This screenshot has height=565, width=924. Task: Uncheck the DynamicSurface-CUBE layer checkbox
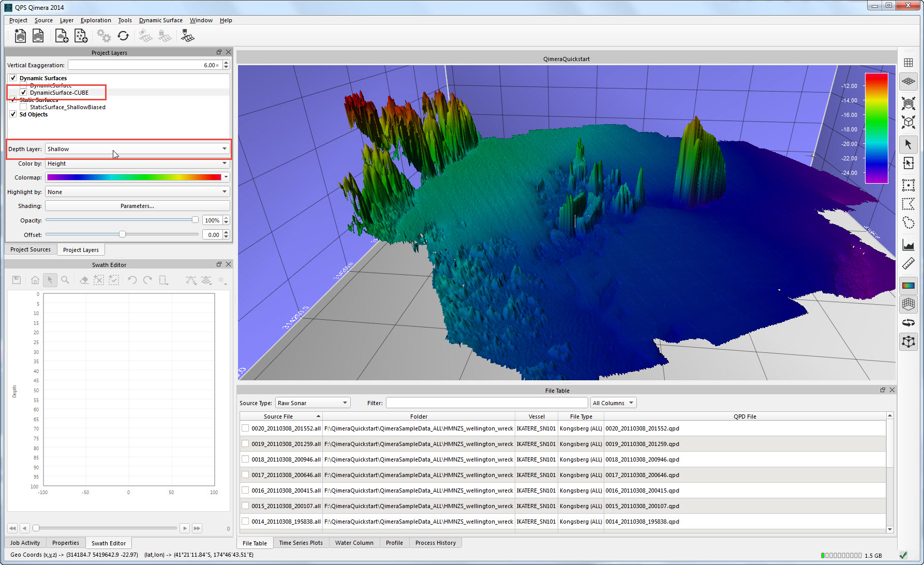[x=23, y=93]
